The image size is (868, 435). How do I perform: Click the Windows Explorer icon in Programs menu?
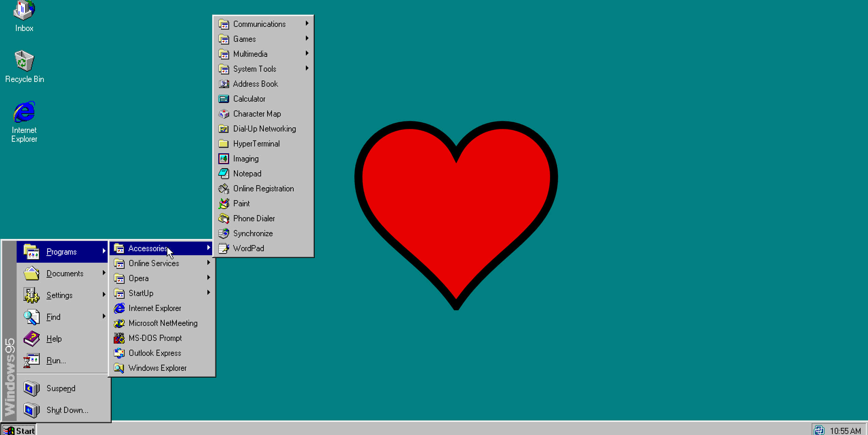pyautogui.click(x=119, y=368)
